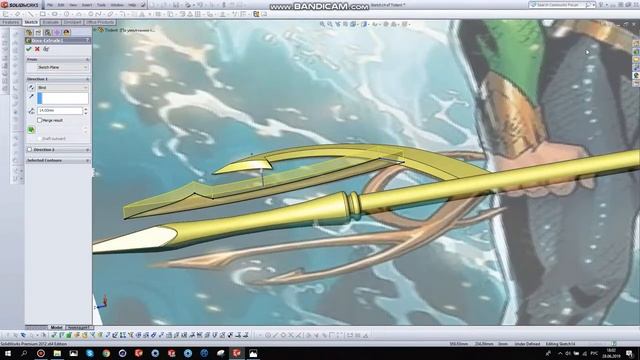The width and height of the screenshot is (640, 360).
Task: Switch to the DimXpert ribbon tab
Action: click(x=72, y=22)
